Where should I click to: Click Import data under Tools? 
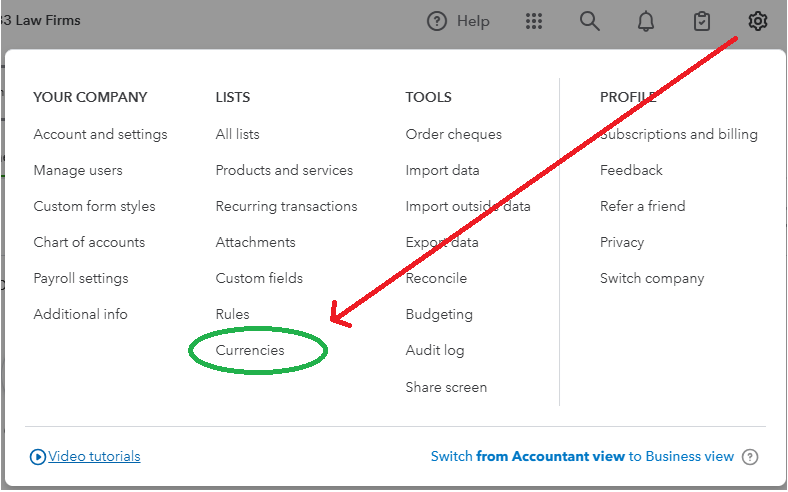[x=442, y=170]
